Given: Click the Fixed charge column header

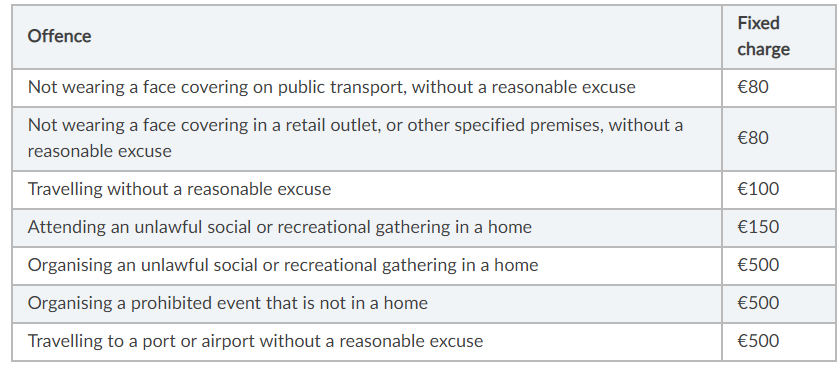Looking at the screenshot, I should coord(763,36).
